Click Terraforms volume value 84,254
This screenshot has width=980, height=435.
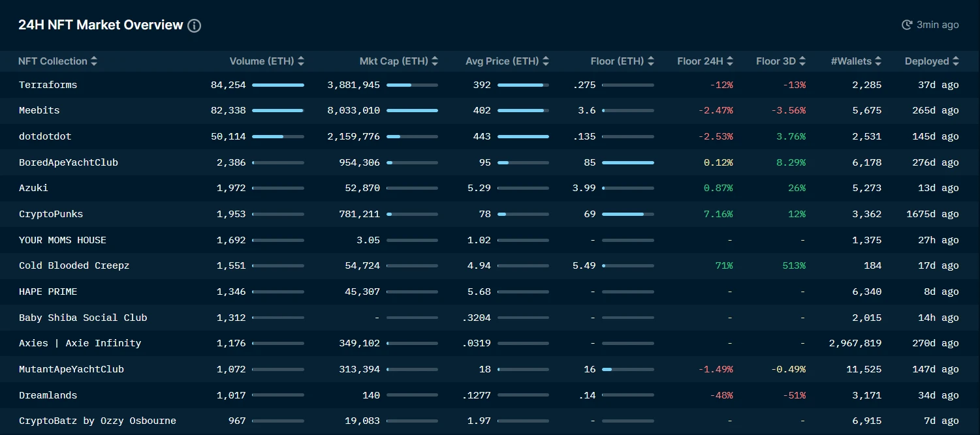(229, 85)
